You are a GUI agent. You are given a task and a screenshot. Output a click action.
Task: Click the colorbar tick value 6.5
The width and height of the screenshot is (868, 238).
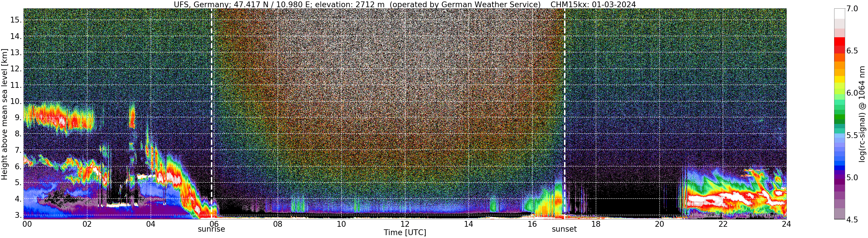coord(852,51)
